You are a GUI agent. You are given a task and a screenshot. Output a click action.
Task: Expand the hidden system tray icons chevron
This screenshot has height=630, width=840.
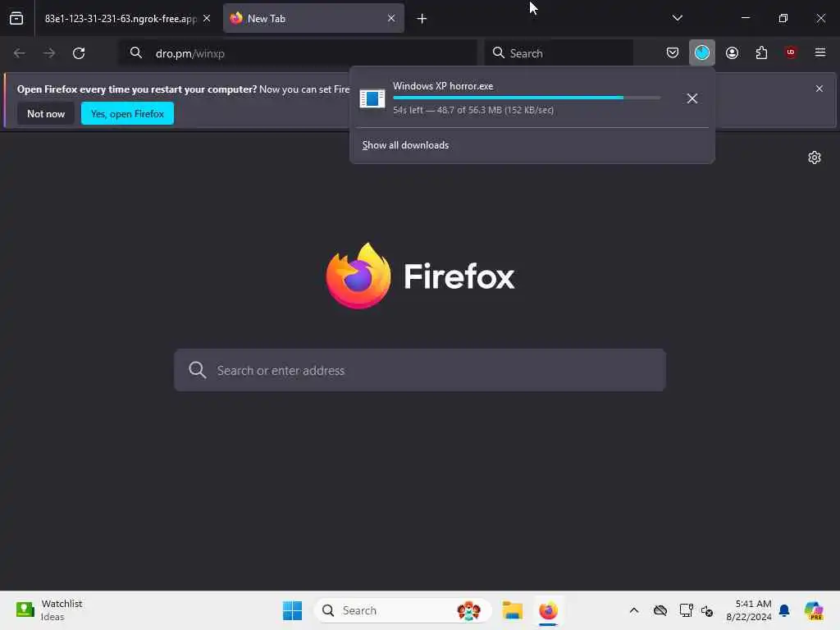point(634,610)
